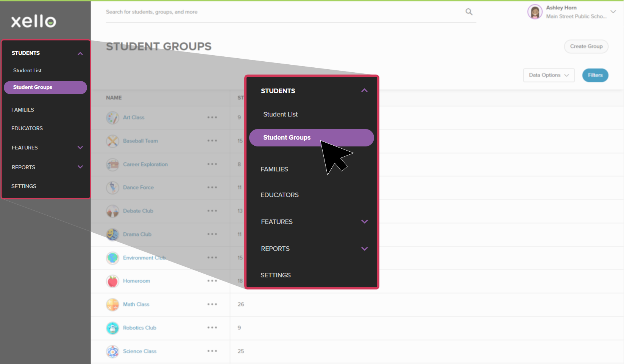Open more options for Environment Club
Screen dimensions: 624x364
point(212,258)
